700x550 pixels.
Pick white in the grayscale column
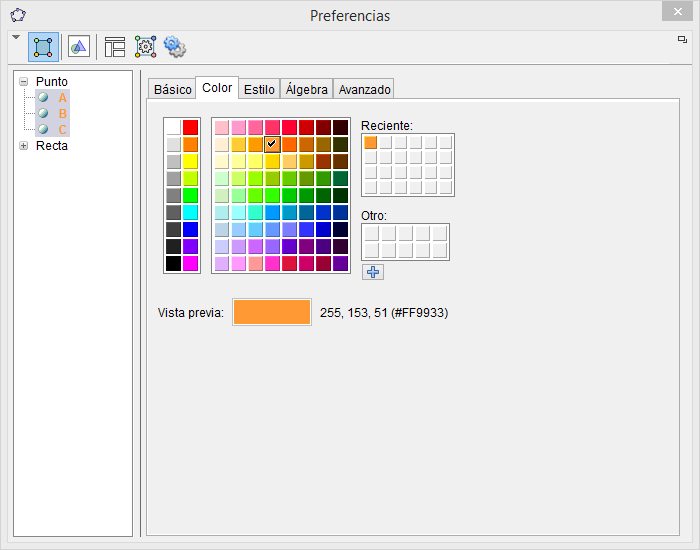(x=174, y=127)
